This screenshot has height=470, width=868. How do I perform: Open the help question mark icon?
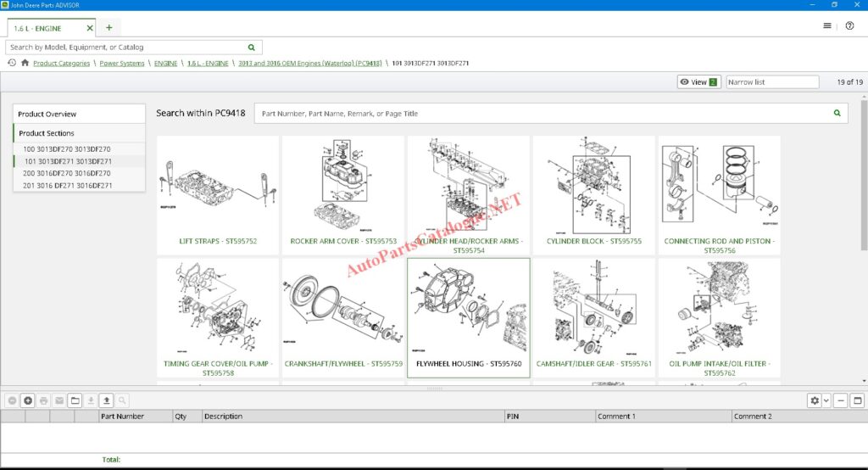pyautogui.click(x=849, y=26)
